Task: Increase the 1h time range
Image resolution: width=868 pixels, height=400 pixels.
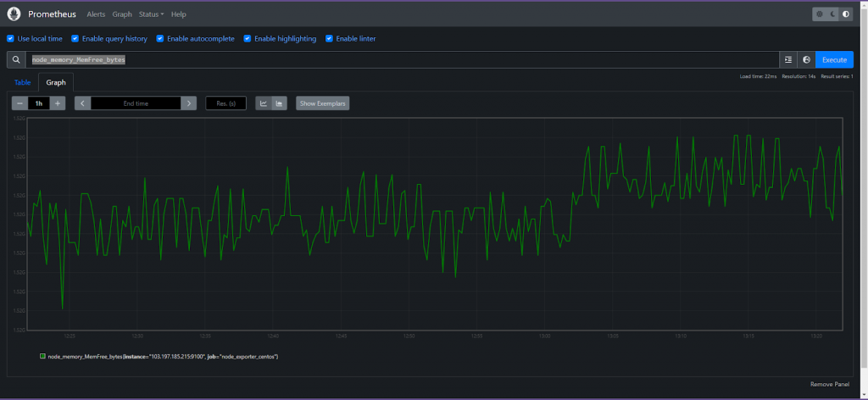Action: (58, 103)
